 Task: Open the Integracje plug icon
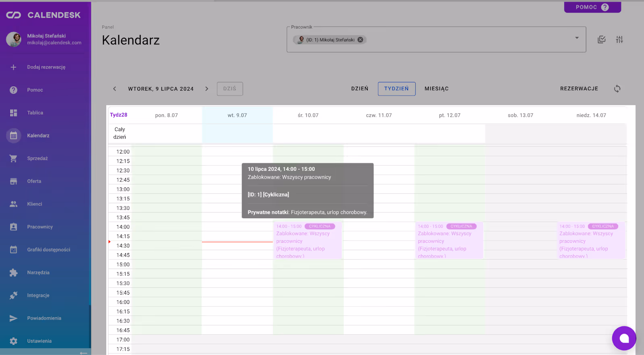pos(13,295)
